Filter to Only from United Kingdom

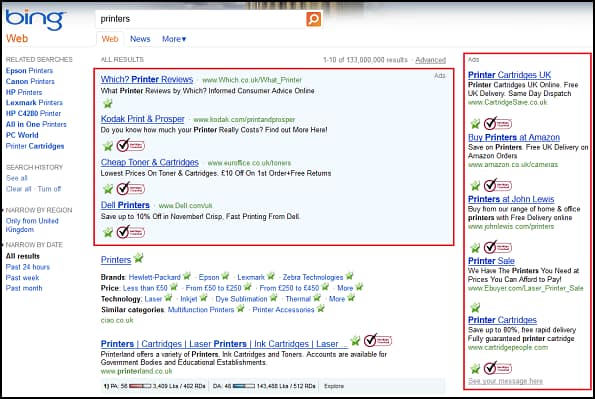click(32, 225)
